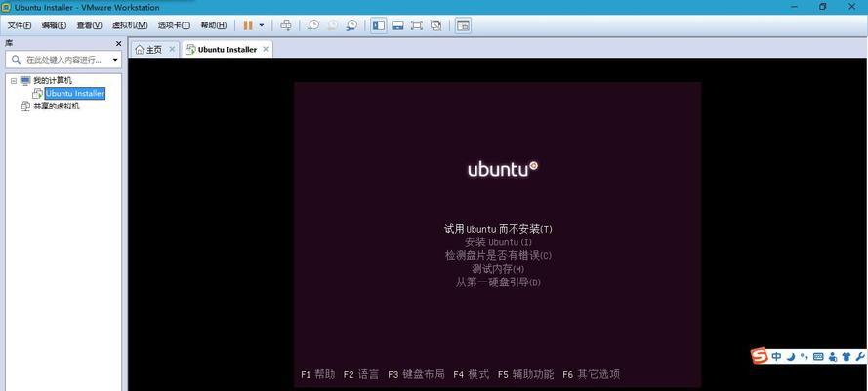
Task: Toggle Chinese/English 中 mode on IME bar
Action: (776, 356)
